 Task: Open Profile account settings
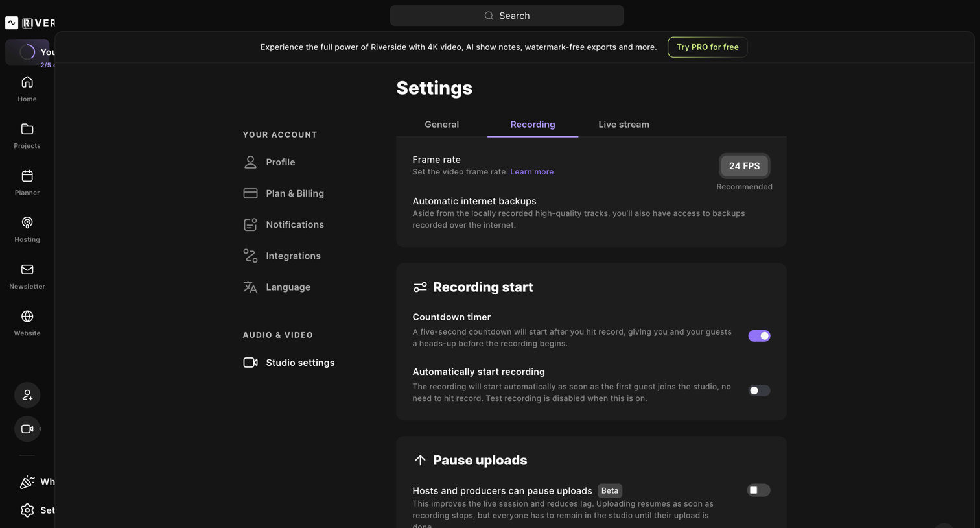[x=269, y=162]
